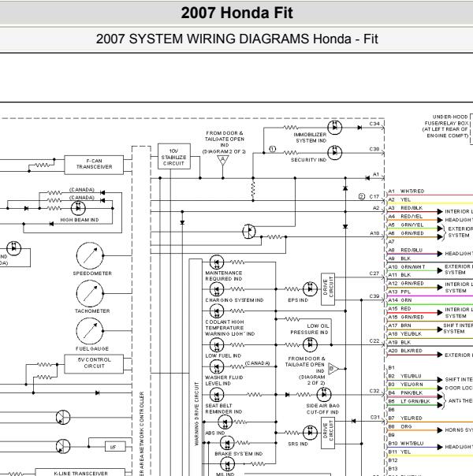Click the "C22" terminal label
This screenshot has height=476, width=473.
(x=374, y=341)
